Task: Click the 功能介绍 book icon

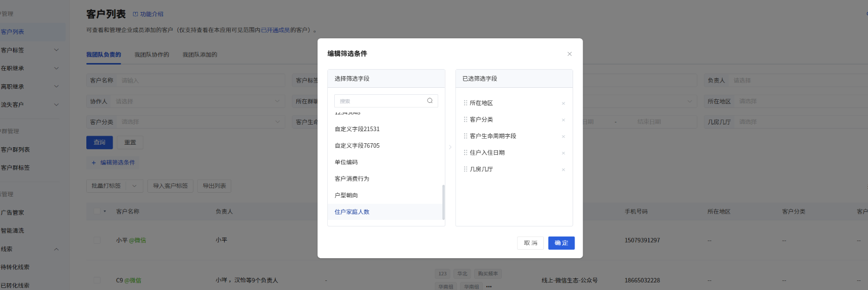Action: coord(135,14)
